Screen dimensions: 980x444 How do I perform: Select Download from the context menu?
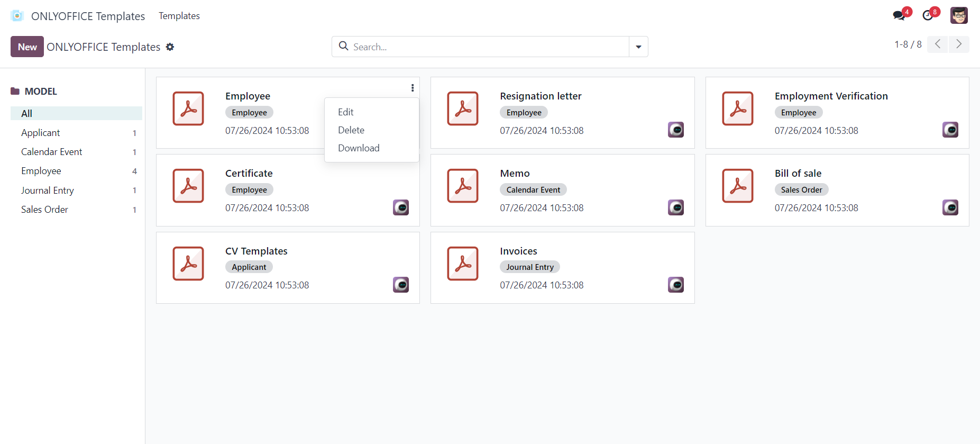click(x=359, y=148)
